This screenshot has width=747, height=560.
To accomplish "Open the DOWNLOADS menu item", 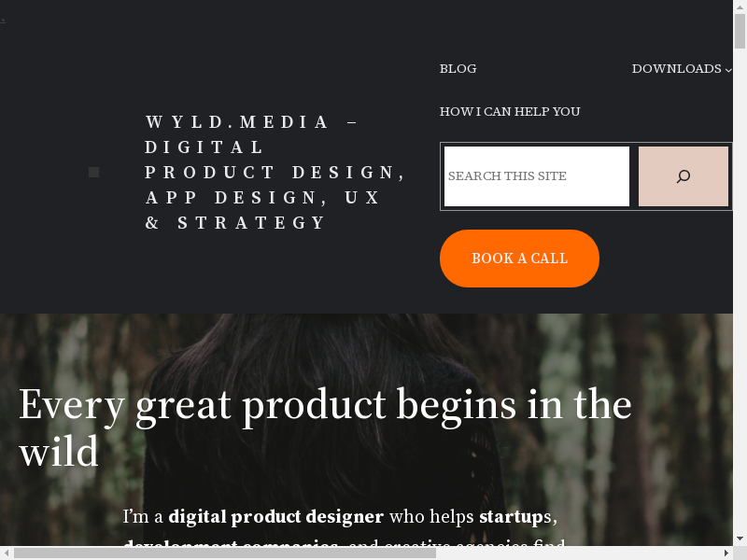I will pos(676,68).
